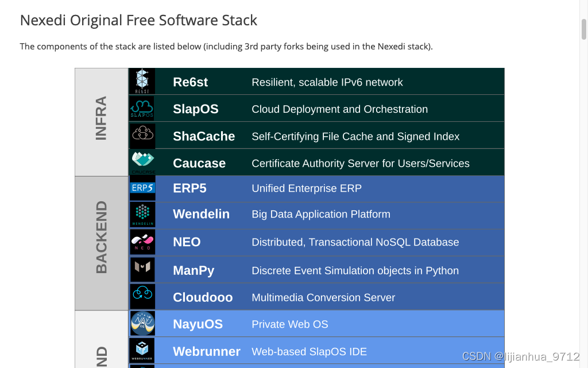
Task: Select the Wendelin hexagon logo
Action: 142,214
